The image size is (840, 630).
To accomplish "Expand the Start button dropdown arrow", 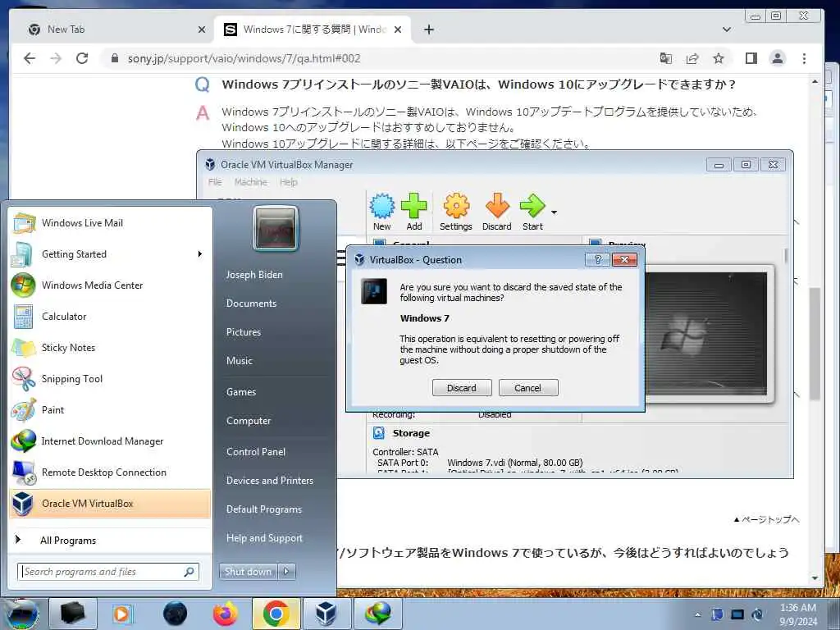I will [x=554, y=212].
